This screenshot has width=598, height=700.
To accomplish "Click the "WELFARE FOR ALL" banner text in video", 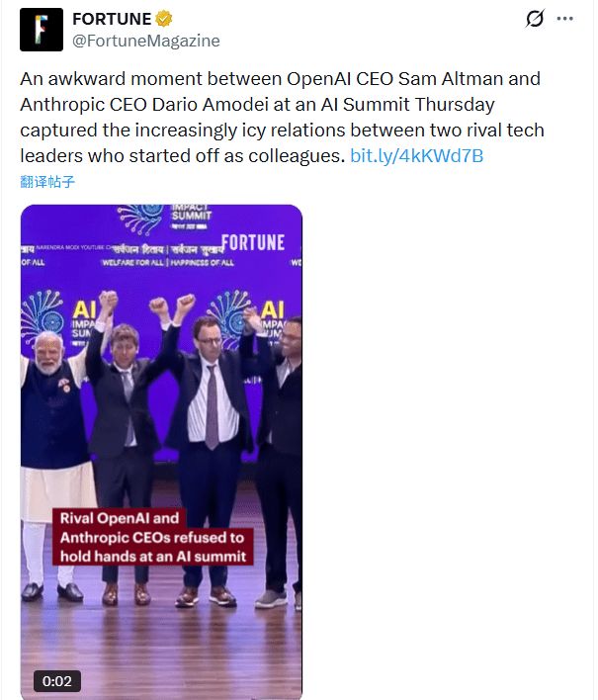I will (x=130, y=263).
